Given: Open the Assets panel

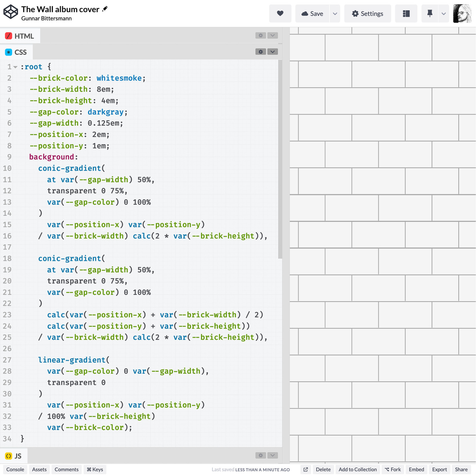Looking at the screenshot, I should (39, 469).
